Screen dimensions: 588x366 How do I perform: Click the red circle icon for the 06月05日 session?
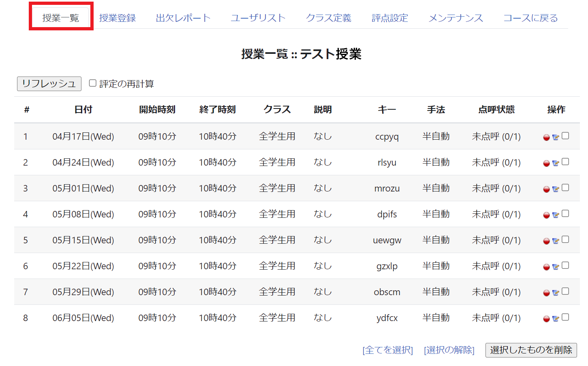click(546, 319)
